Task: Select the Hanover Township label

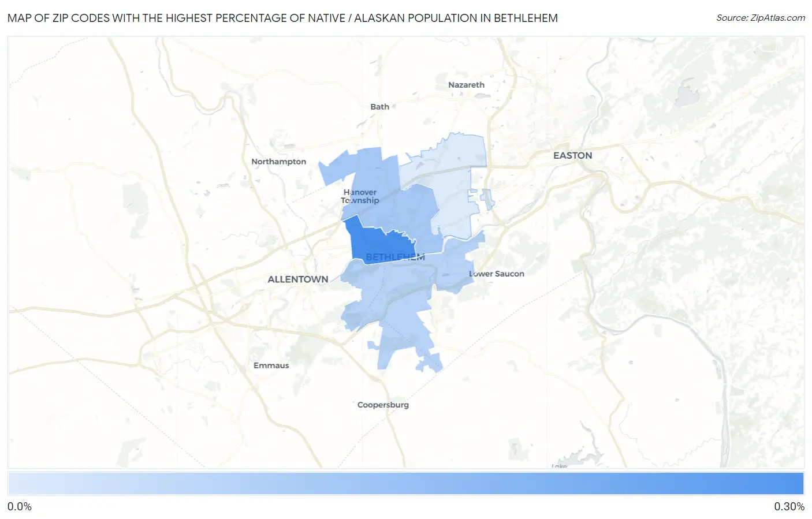Action: click(360, 196)
